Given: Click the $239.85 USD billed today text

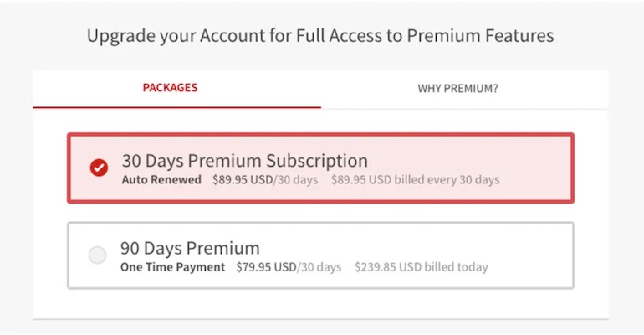Looking at the screenshot, I should [x=422, y=267].
